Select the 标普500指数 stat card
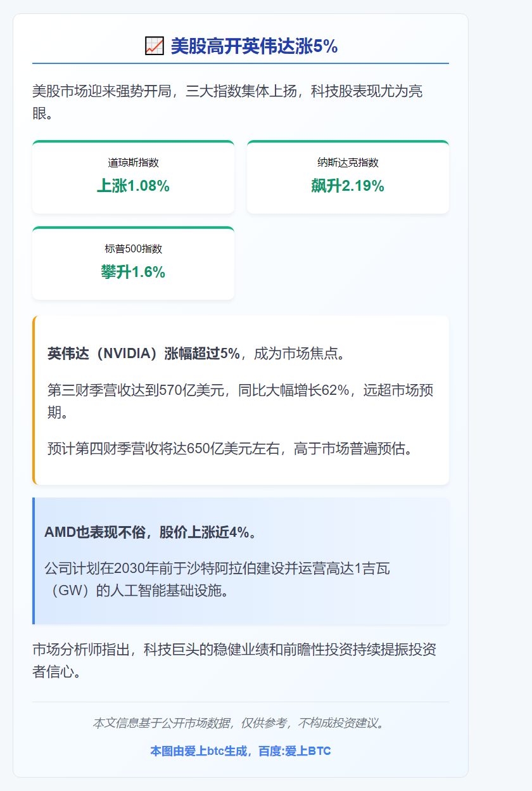 pos(133,264)
